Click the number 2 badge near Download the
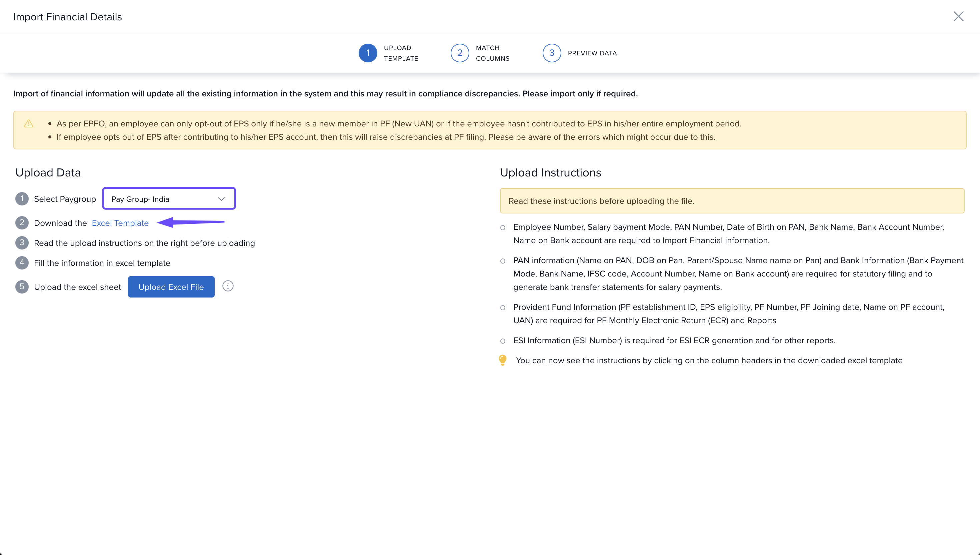 click(22, 222)
